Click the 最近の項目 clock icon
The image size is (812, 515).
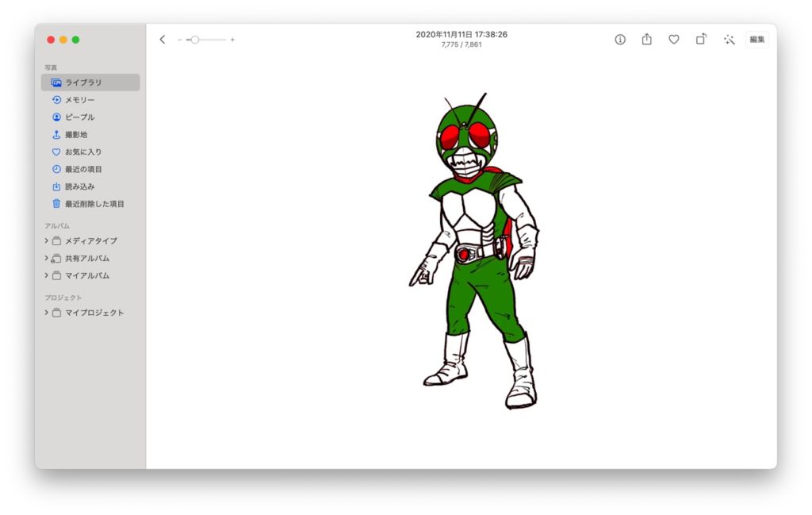coord(56,170)
